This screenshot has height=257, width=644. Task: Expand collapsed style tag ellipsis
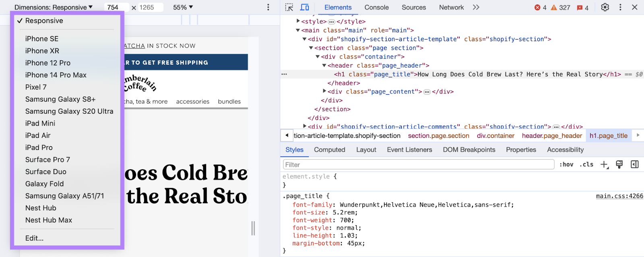(x=332, y=22)
